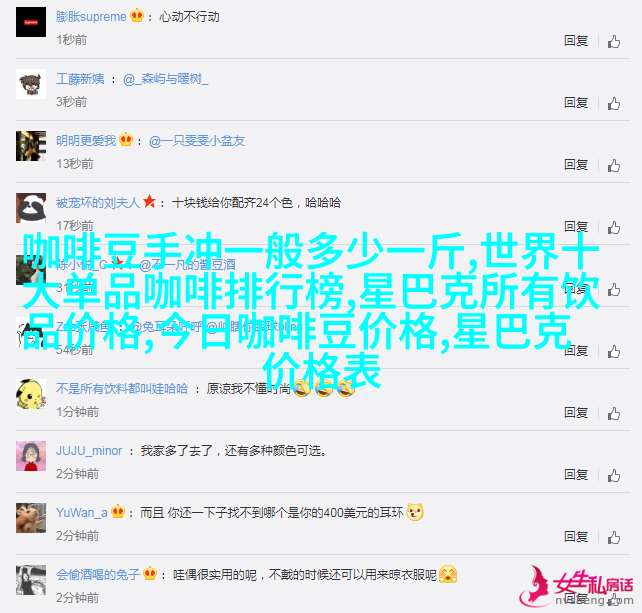Open the profile of 不是所有饮料都叫娃哈哈
This screenshot has height=613, width=642.
tap(122, 389)
